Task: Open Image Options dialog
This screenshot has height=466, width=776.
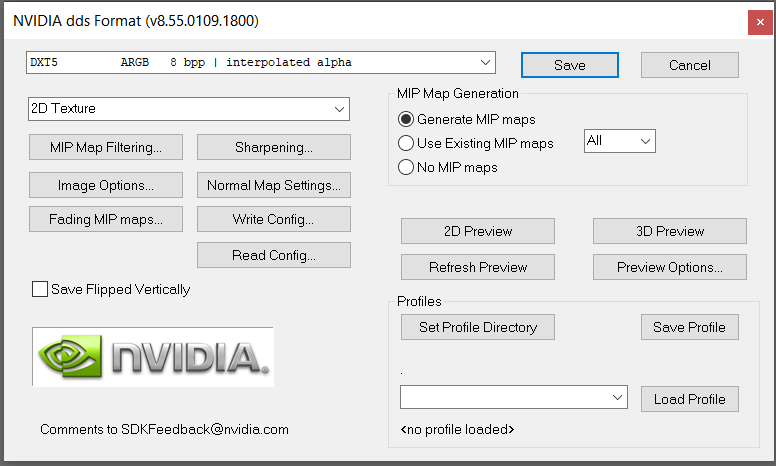Action: 106,185
